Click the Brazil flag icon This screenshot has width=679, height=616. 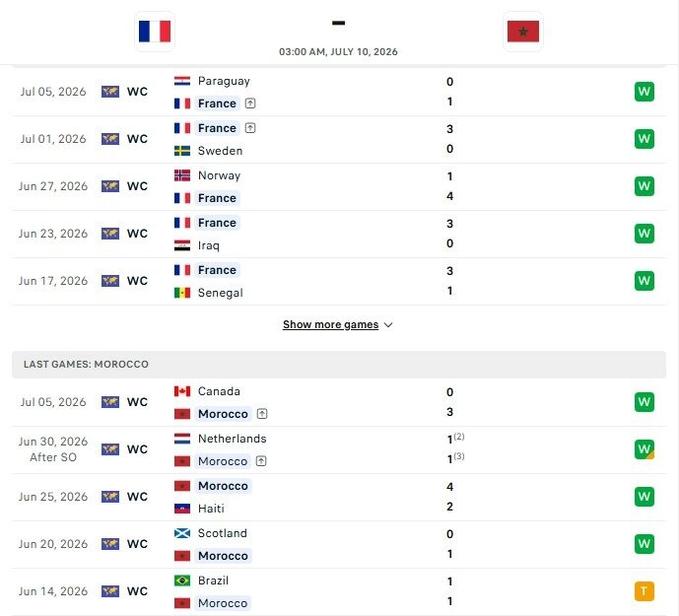(182, 581)
